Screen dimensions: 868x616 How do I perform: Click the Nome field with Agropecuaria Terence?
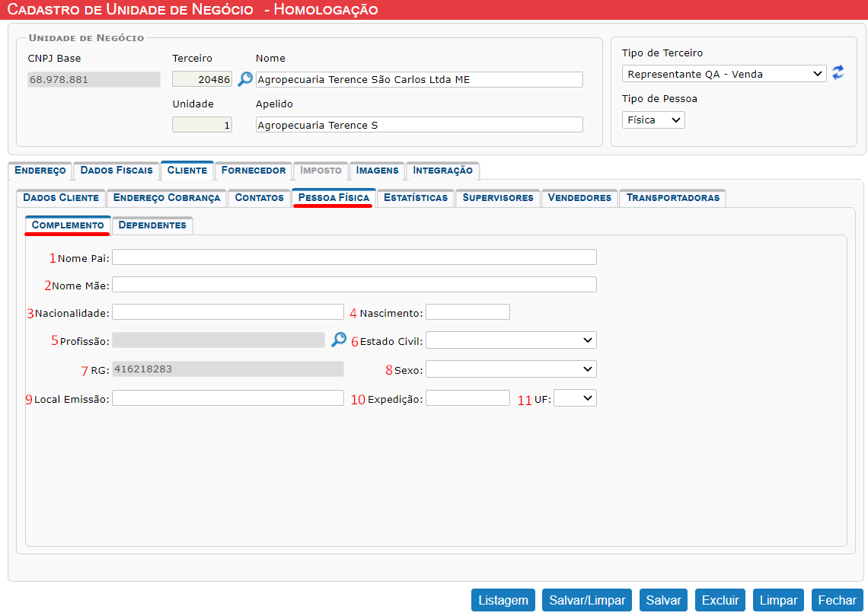419,79
